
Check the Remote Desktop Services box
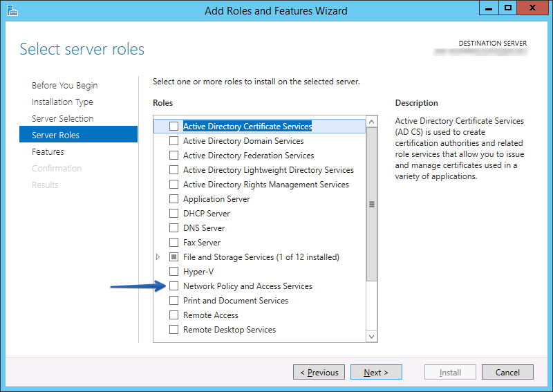(174, 330)
